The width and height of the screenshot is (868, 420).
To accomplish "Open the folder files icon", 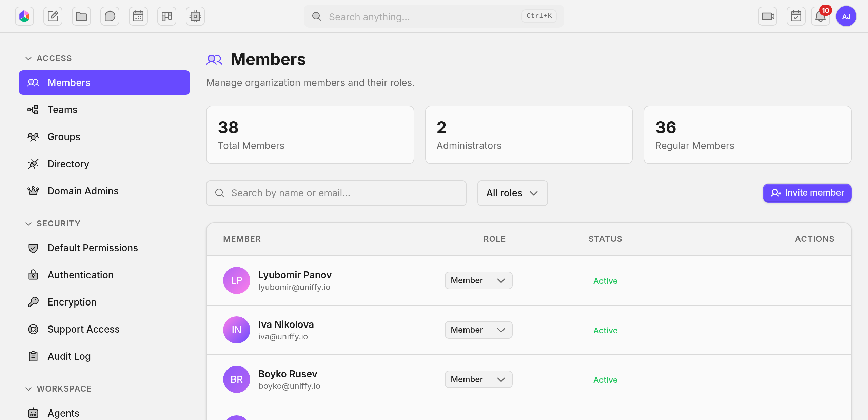I will pyautogui.click(x=81, y=16).
